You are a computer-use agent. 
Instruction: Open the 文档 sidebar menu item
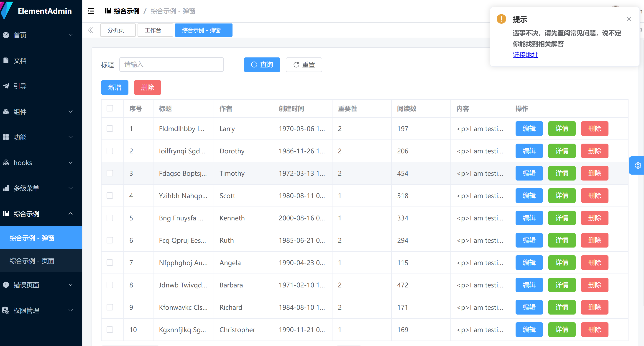tap(41, 61)
